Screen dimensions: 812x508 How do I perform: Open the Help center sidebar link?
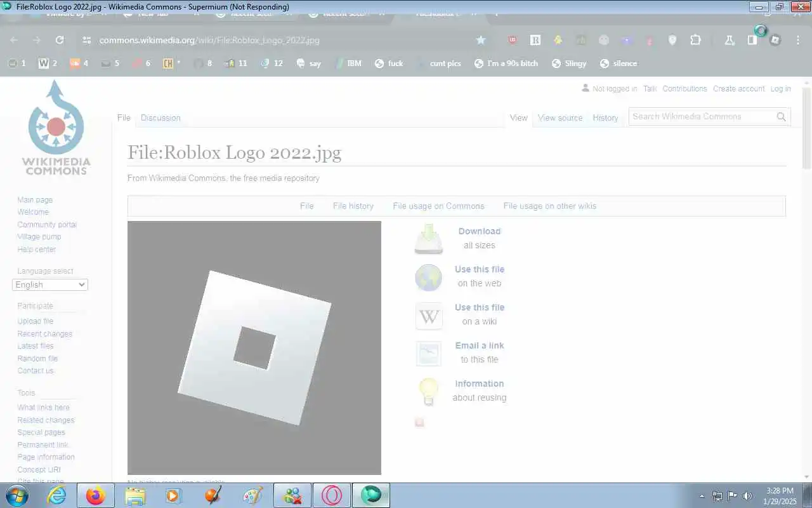point(37,250)
